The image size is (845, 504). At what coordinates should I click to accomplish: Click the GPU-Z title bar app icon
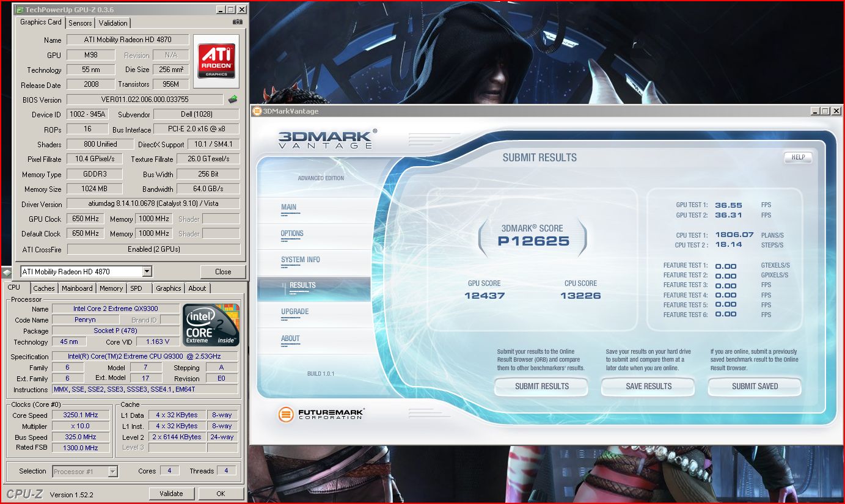point(18,10)
